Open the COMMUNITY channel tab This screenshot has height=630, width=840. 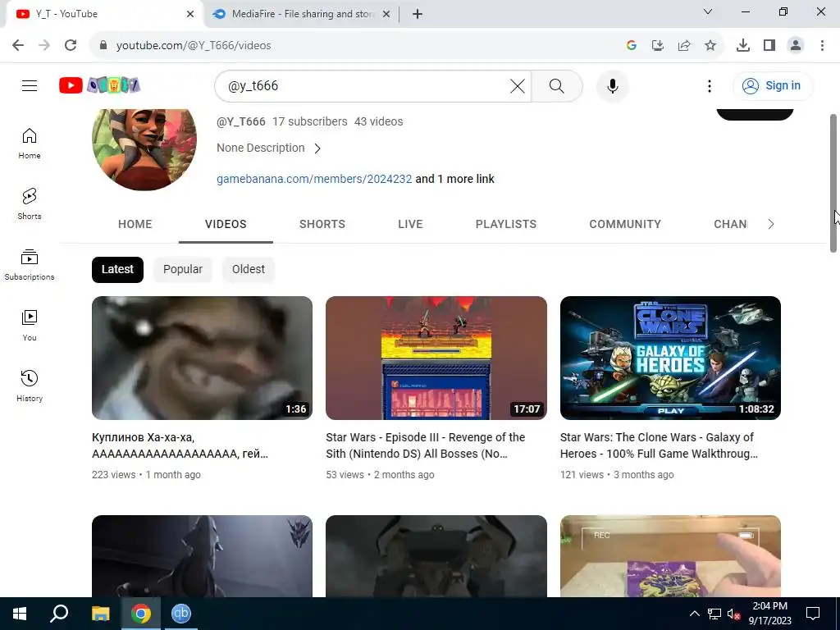pos(625,224)
